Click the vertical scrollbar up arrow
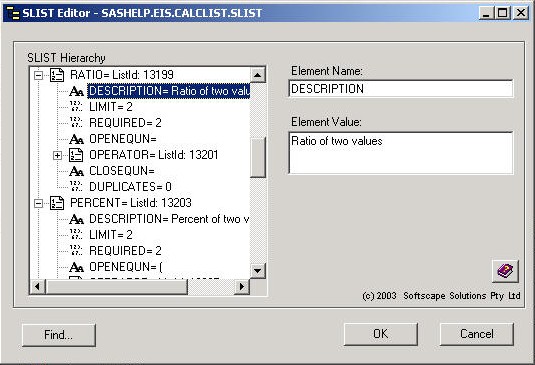The width and height of the screenshot is (535, 365). click(x=258, y=75)
